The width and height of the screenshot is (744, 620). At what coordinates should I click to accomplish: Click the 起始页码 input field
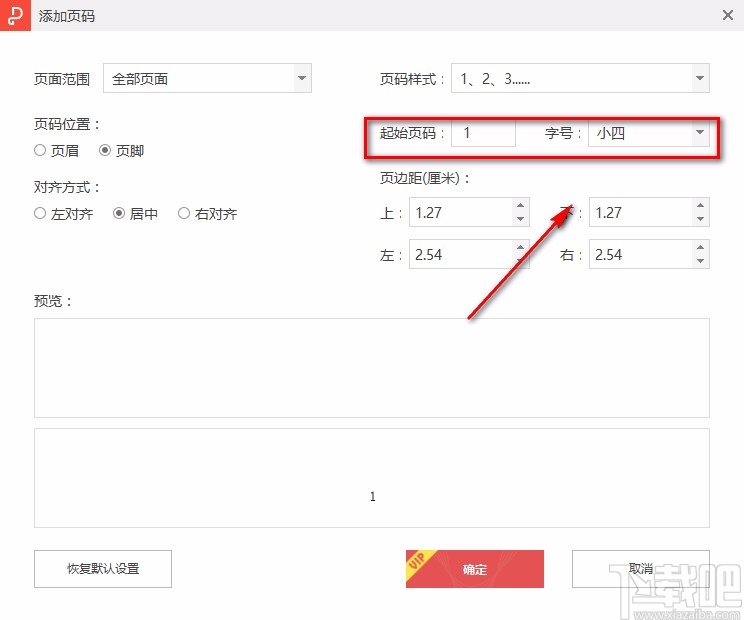483,133
